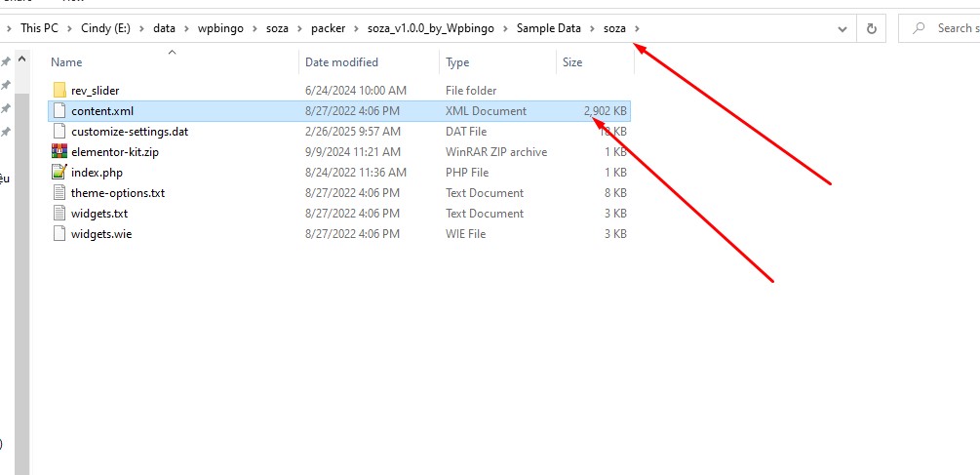980x475 pixels.
Task: Sort files by the Name column
Action: click(67, 62)
